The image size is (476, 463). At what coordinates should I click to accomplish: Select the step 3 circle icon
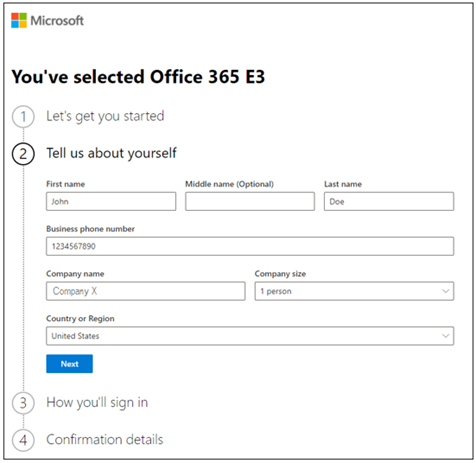23,403
